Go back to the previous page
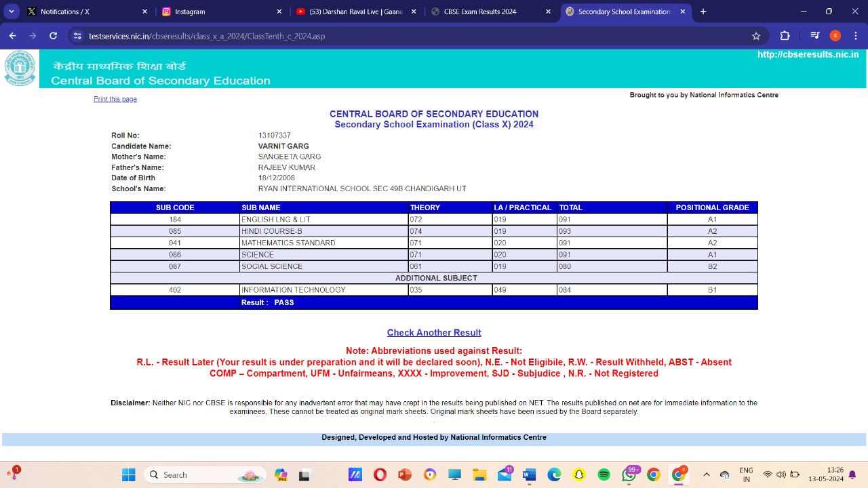 (12, 36)
